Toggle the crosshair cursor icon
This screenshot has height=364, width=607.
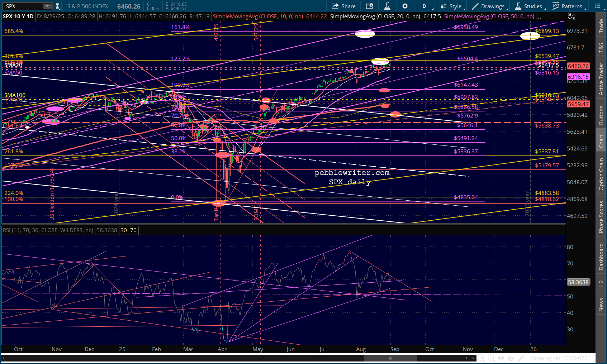click(x=511, y=358)
